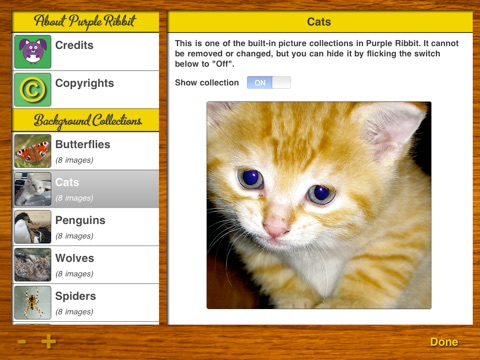
Task: Select the Butterflies collection label
Action: click(83, 144)
